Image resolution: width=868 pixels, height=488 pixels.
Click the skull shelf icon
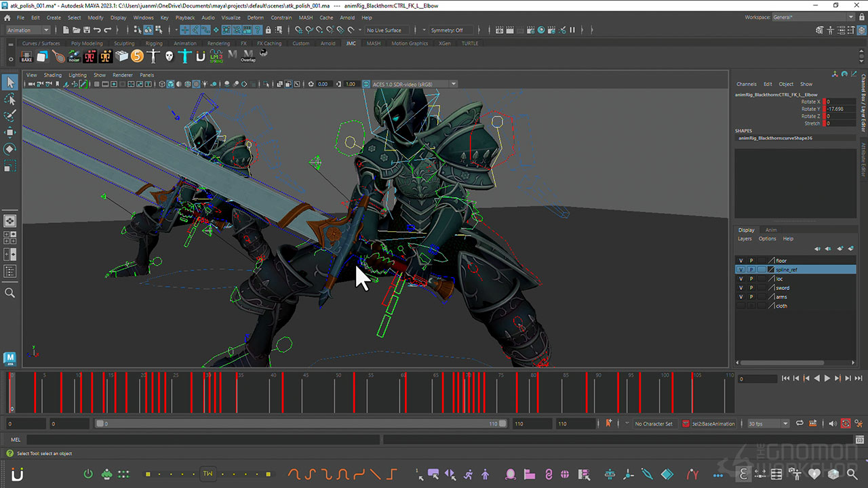[x=170, y=56]
